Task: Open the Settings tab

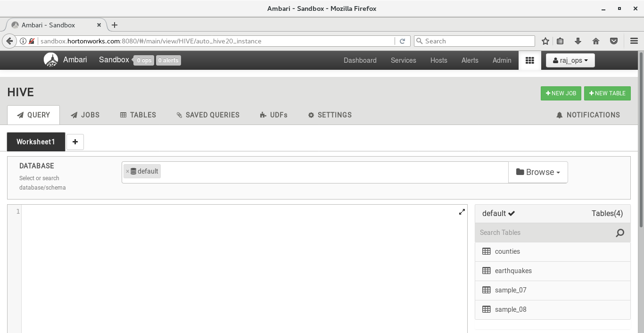Action: pyautogui.click(x=330, y=115)
